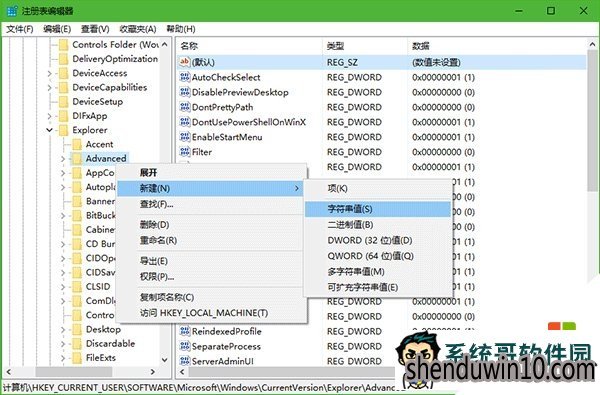Select the DisablePreviewDesktop value icon
This screenshot has height=395, width=600.
pyautogui.click(x=185, y=92)
